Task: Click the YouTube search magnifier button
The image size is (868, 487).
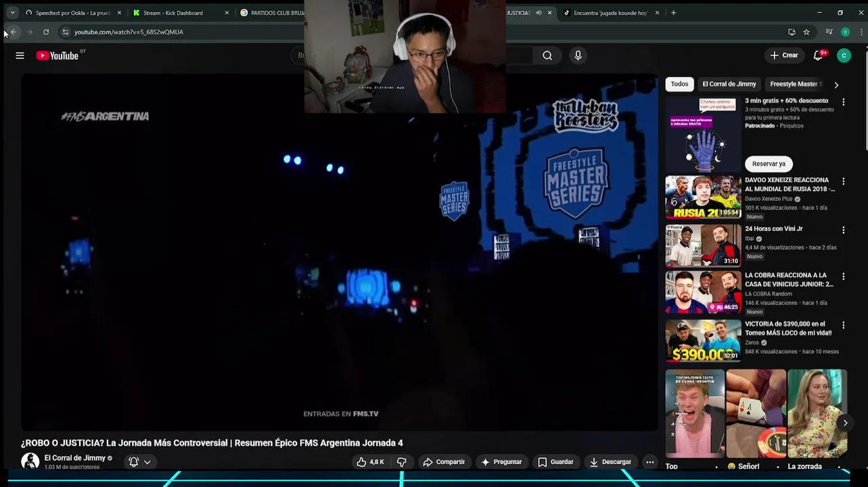Action: pos(547,55)
